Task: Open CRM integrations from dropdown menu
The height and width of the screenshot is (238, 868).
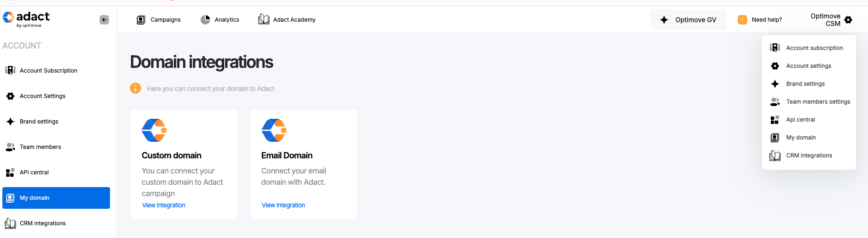Action: (x=809, y=156)
